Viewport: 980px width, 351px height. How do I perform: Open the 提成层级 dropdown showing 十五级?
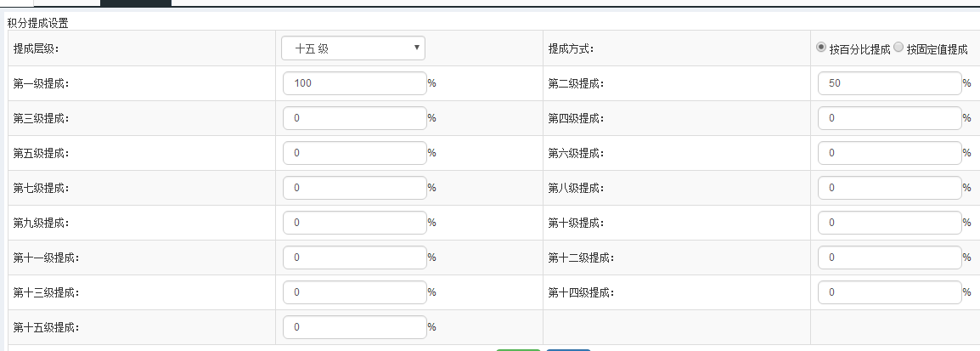[353, 48]
